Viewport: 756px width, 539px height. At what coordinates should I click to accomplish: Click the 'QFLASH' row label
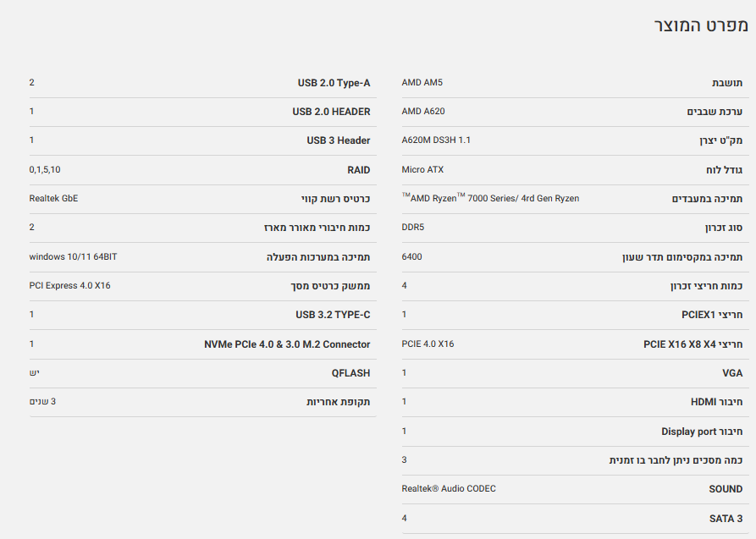(x=350, y=373)
